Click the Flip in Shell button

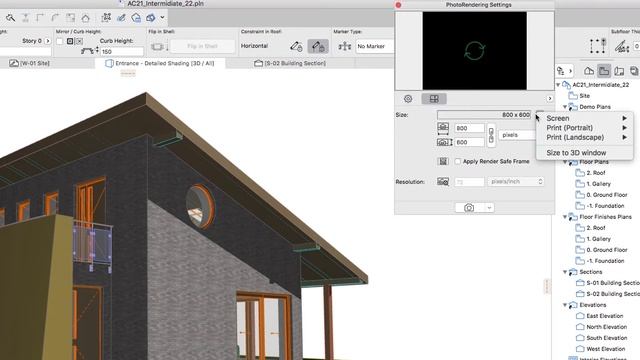point(202,46)
